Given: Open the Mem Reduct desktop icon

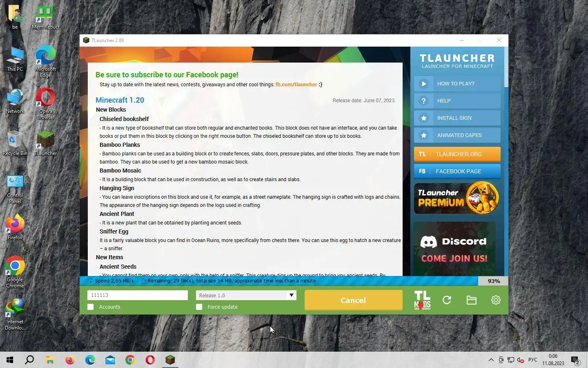Looking at the screenshot, I should [x=45, y=17].
